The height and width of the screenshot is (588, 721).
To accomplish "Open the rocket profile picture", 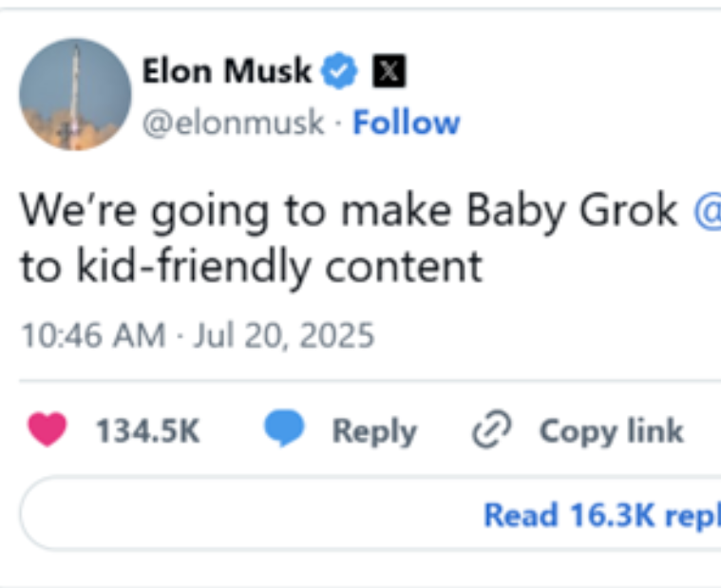I will click(75, 95).
